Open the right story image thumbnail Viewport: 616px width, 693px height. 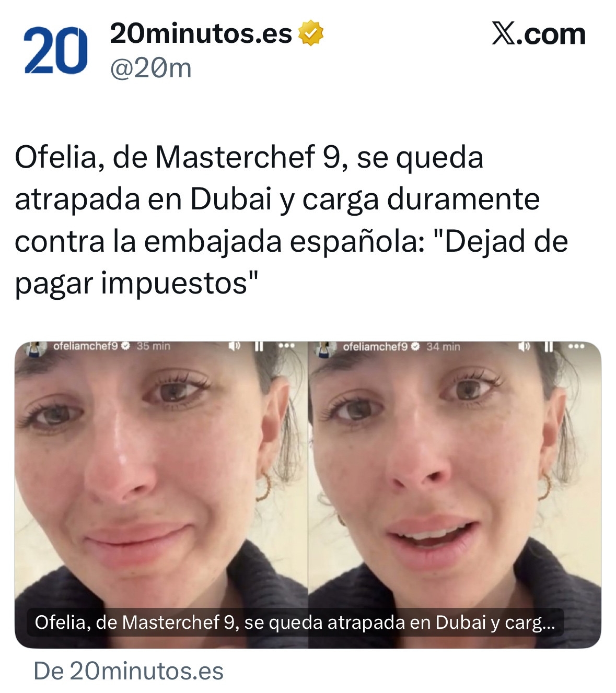(455, 495)
